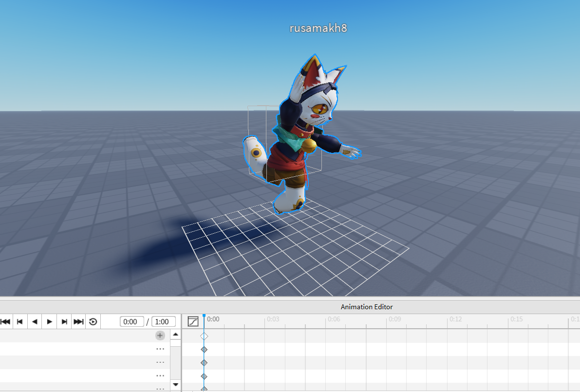This screenshot has height=392, width=580.
Task: Click the track list scrollbar thumb
Action: click(176, 343)
